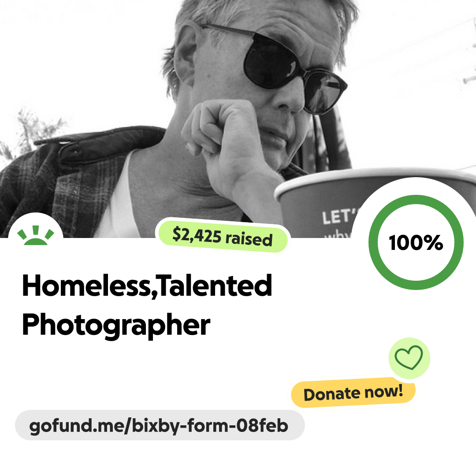Open the gofund.me/bixby-form-08feb link
The width and height of the screenshot is (476, 476).
[160, 425]
